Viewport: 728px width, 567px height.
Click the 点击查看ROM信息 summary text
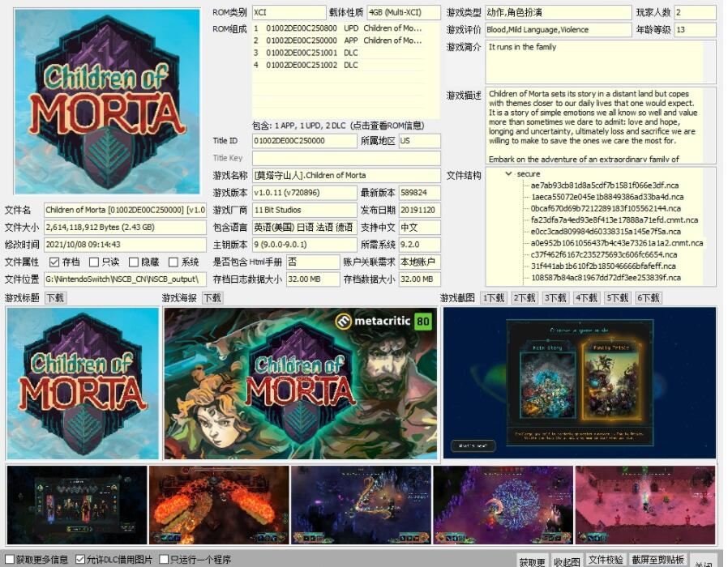click(x=387, y=126)
